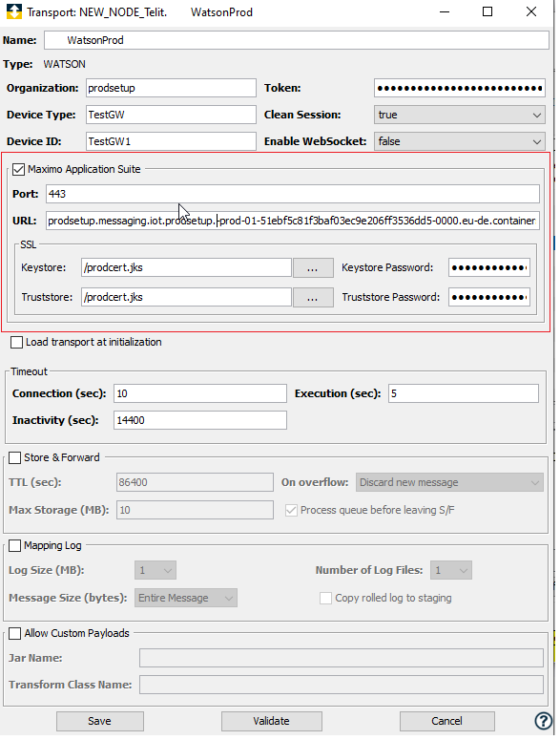Open the Log Size (MB) dropdown
The image size is (560, 740).
156,571
